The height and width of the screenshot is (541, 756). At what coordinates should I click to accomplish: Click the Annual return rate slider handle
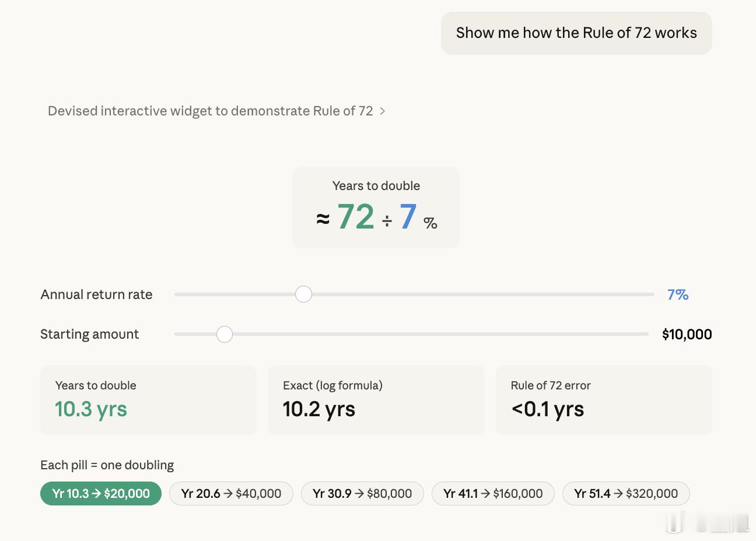(x=303, y=294)
